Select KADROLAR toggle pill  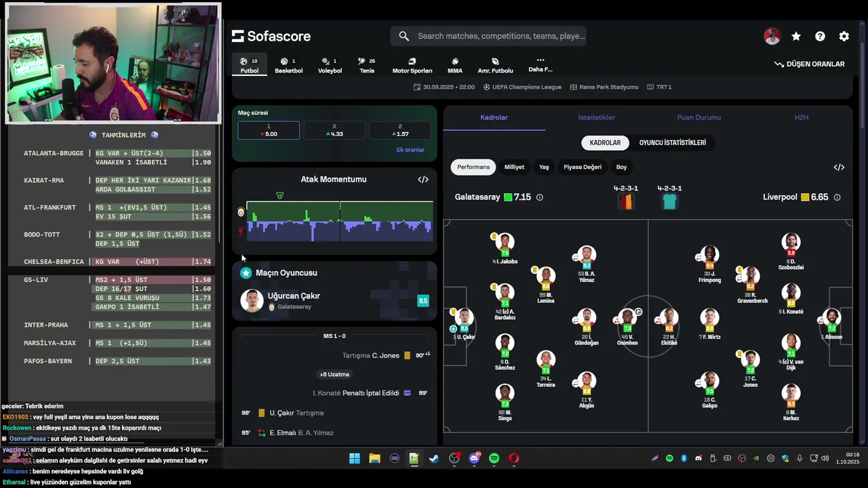[605, 143]
